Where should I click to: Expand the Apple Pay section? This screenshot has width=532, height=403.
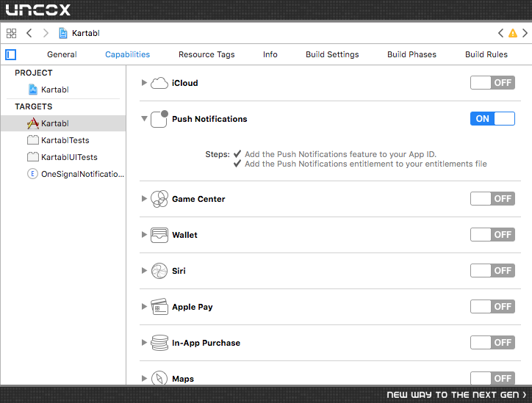[144, 306]
